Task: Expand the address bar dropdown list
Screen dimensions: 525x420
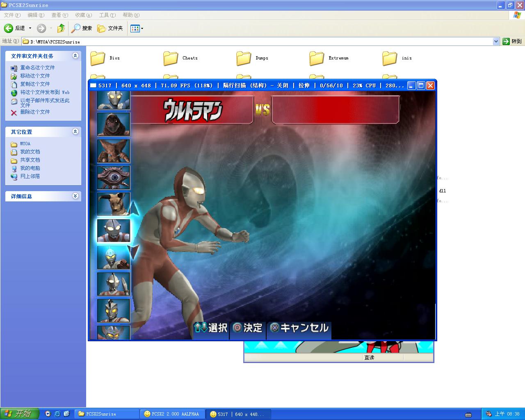Action: coord(496,41)
